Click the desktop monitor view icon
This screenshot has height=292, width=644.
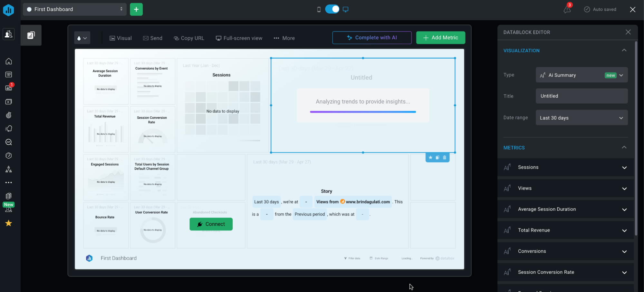(x=346, y=9)
